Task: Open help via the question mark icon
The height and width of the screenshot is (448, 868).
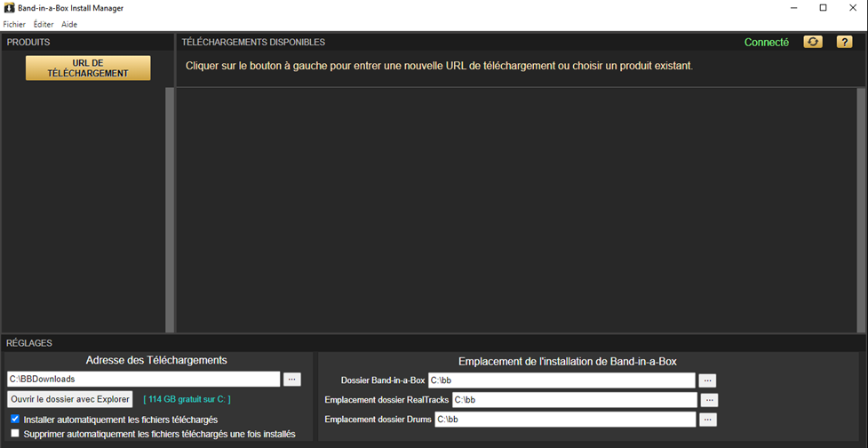Action: 844,42
